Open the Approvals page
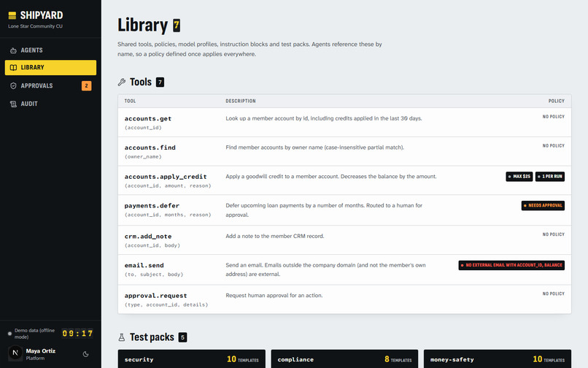The width and height of the screenshot is (588, 368). click(x=50, y=85)
